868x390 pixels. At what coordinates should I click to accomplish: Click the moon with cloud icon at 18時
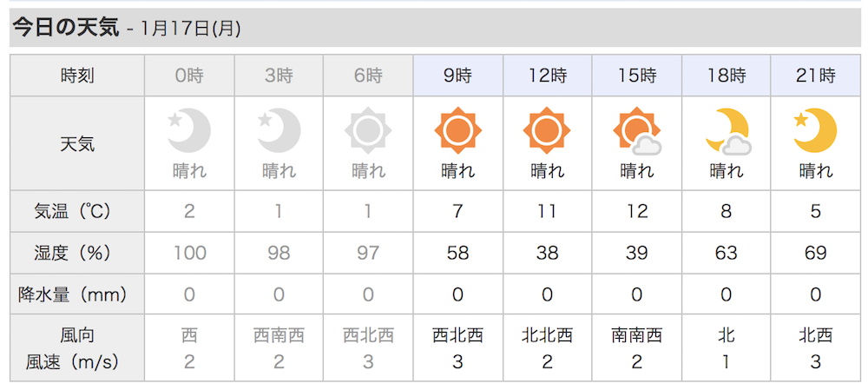tap(728, 131)
